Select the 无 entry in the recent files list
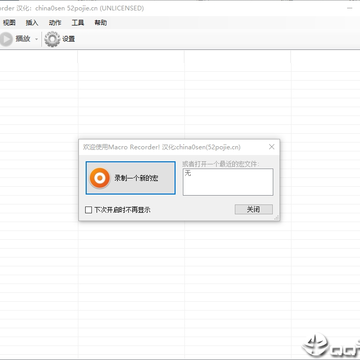 click(x=188, y=173)
